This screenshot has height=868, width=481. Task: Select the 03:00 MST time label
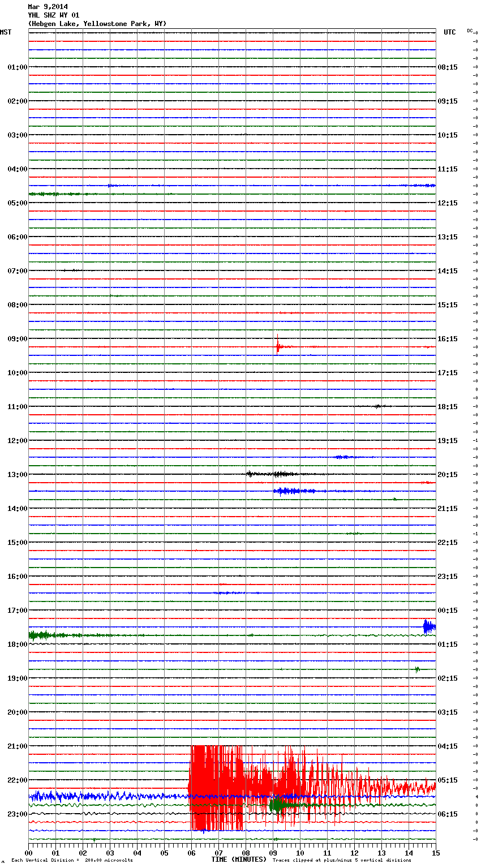17,135
